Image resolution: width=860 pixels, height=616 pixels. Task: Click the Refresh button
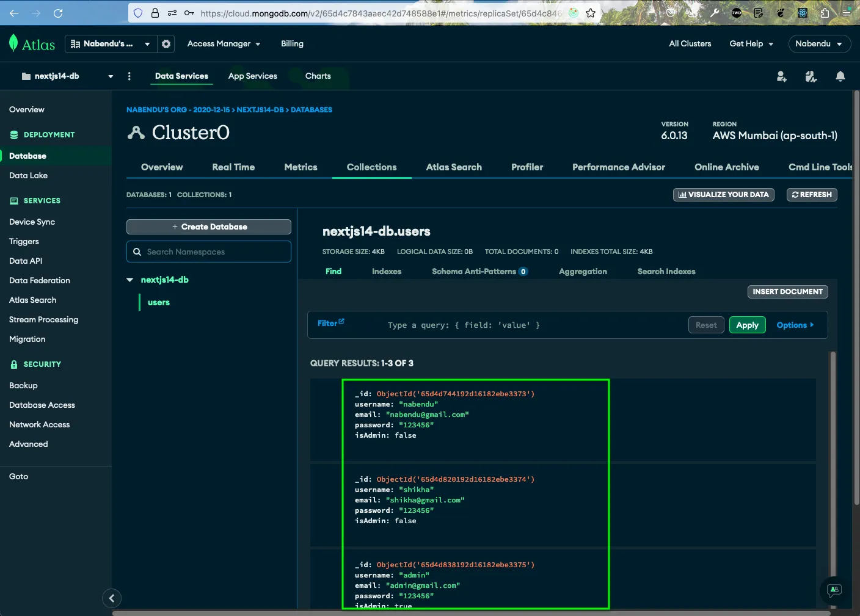click(x=812, y=195)
